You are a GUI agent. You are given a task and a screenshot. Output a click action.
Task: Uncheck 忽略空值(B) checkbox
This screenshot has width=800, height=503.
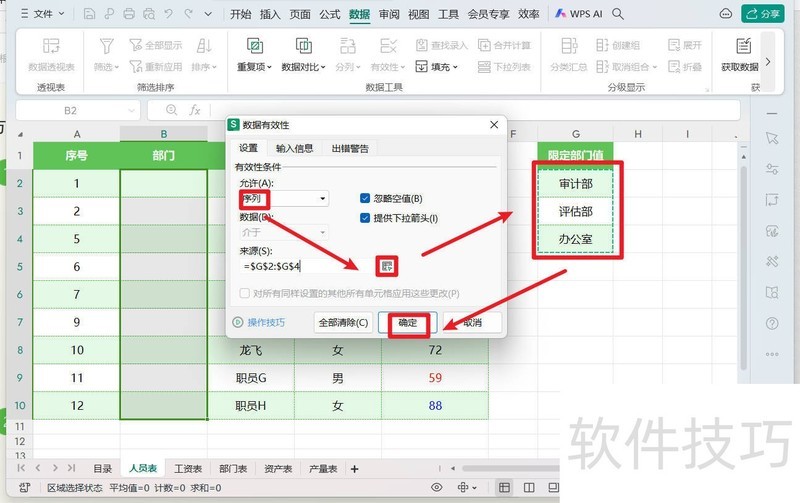(365, 199)
